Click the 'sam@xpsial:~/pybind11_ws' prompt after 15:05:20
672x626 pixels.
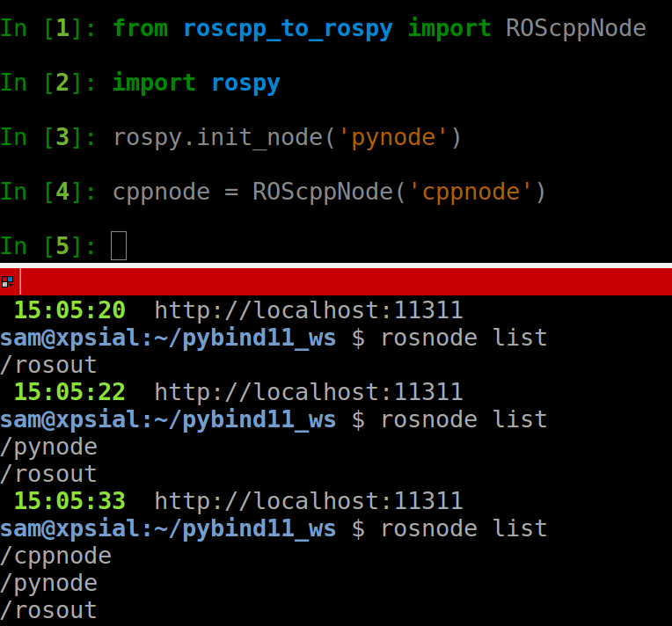tap(168, 338)
